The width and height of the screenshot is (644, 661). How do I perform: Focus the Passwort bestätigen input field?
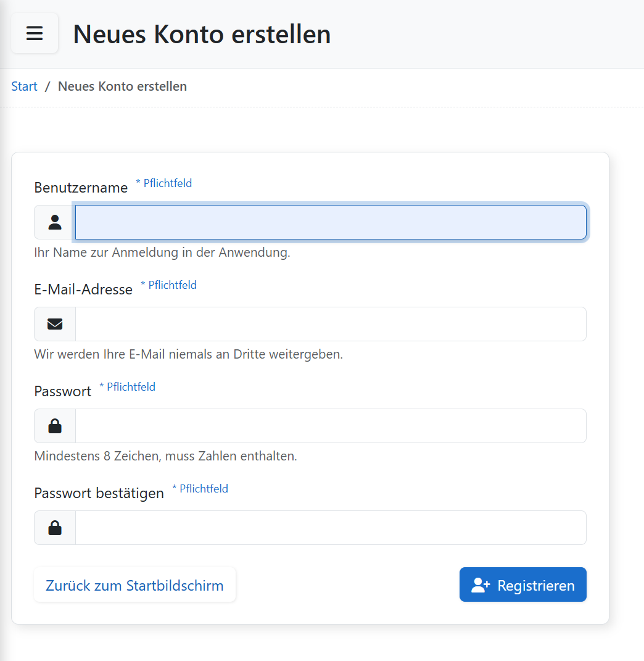(331, 527)
